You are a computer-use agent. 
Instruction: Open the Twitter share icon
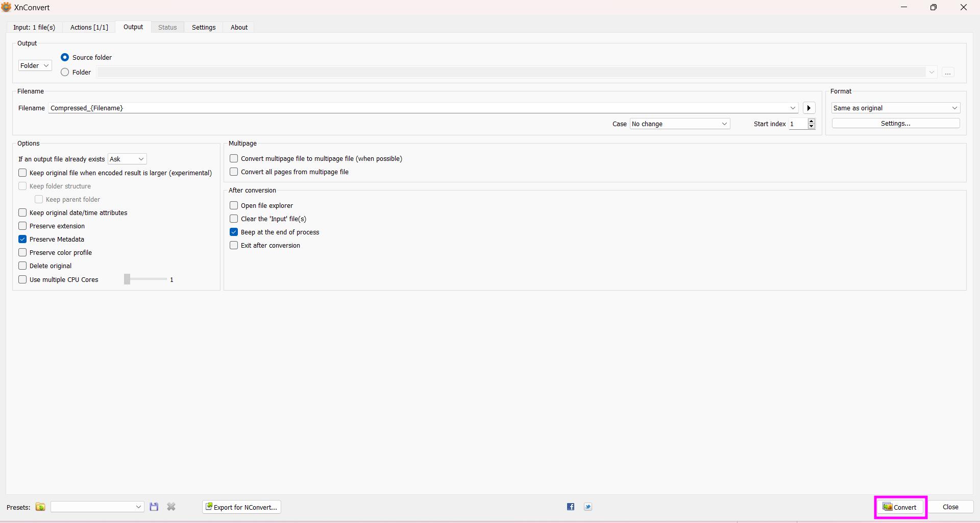(x=588, y=507)
